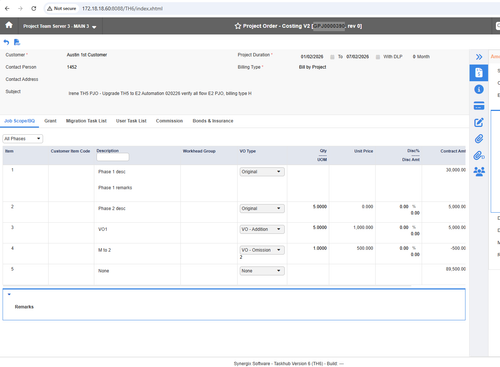Click contract amount 30,000.00
The height and width of the screenshot is (367, 500).
pyautogui.click(x=456, y=170)
